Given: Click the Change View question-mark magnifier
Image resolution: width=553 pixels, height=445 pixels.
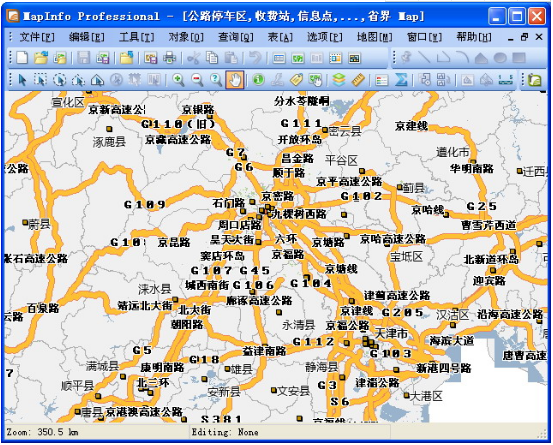Looking at the screenshot, I should coord(216,80).
